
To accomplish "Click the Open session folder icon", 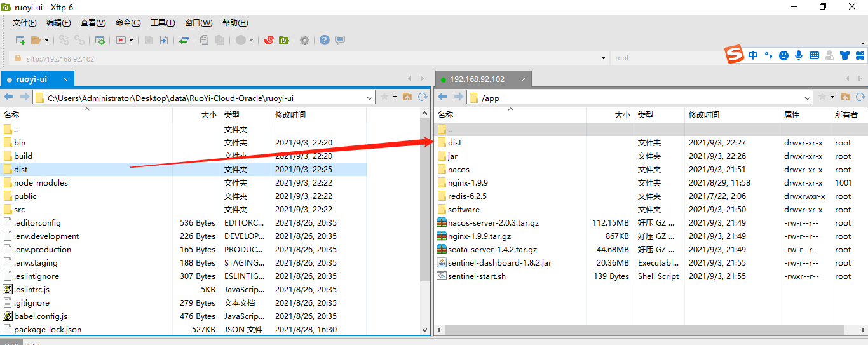I will 36,40.
